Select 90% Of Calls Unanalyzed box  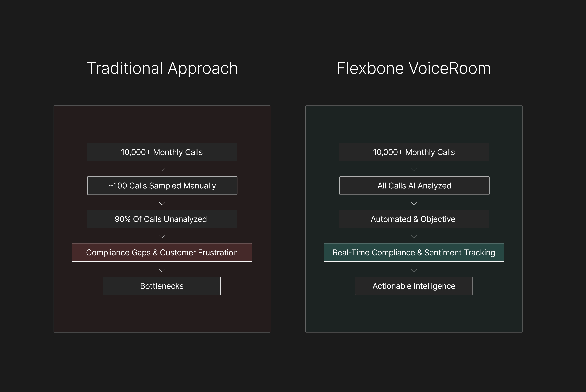(162, 219)
